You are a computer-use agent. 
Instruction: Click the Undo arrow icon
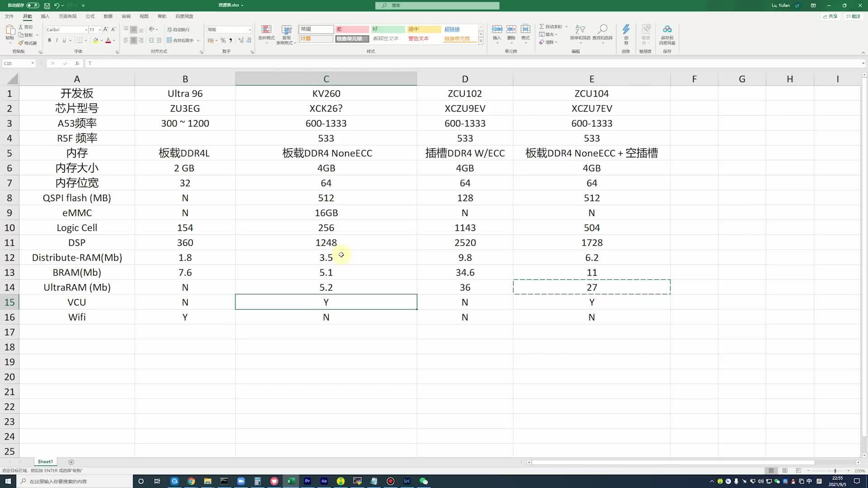pyautogui.click(x=57, y=5)
